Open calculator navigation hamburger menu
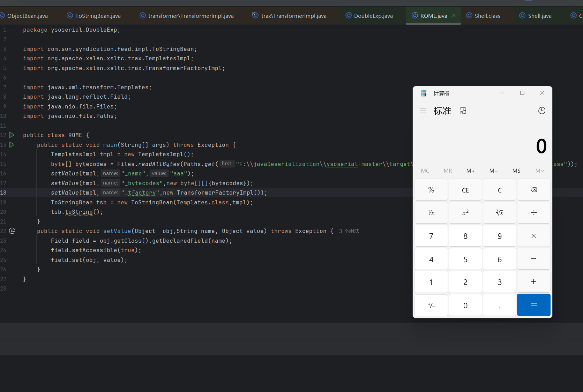The width and height of the screenshot is (583, 392). point(423,111)
